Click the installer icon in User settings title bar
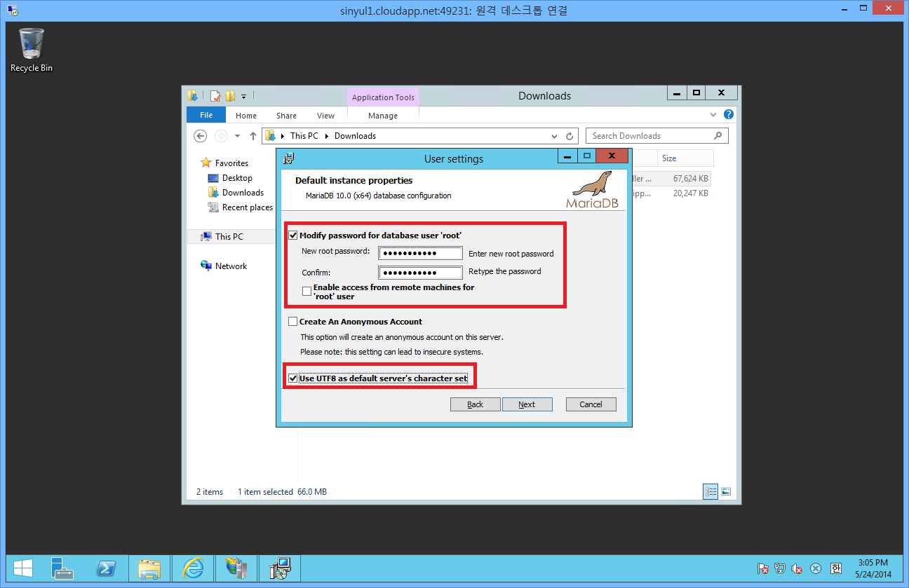Screen dimensions: 909x588 tap(288, 158)
